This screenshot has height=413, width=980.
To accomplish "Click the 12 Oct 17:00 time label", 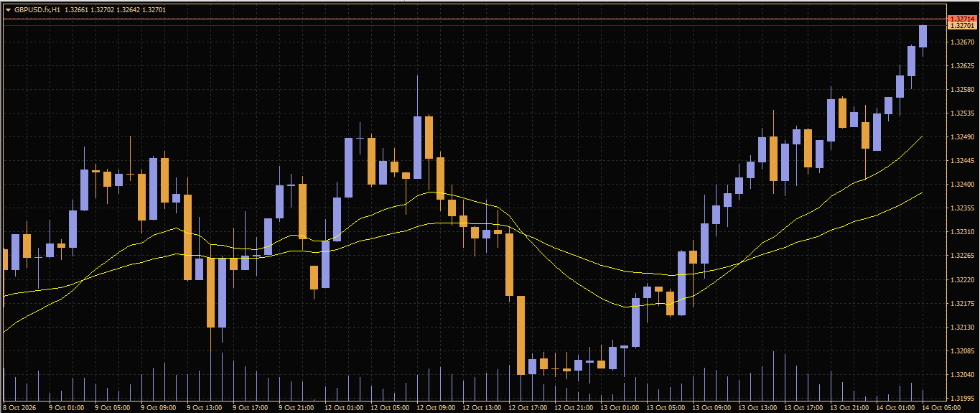I will [527, 408].
